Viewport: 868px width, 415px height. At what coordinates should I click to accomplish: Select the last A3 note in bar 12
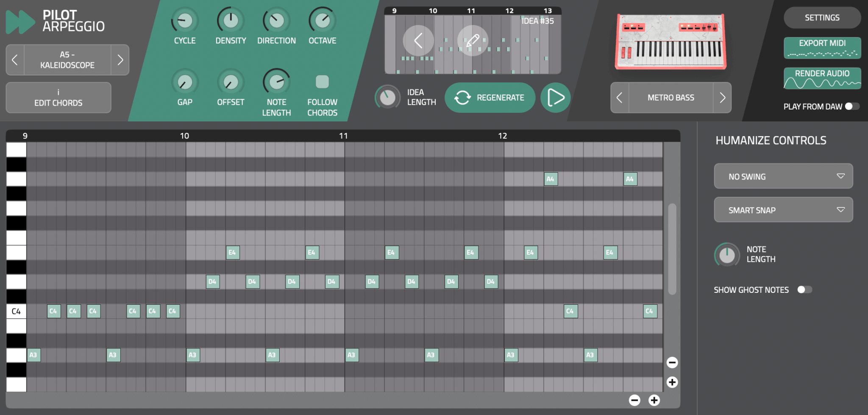(x=590, y=355)
